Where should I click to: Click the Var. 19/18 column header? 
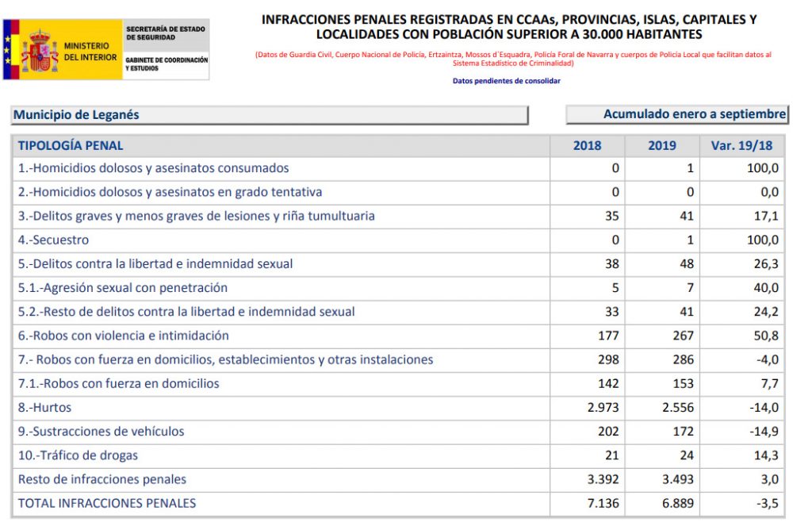click(x=741, y=146)
